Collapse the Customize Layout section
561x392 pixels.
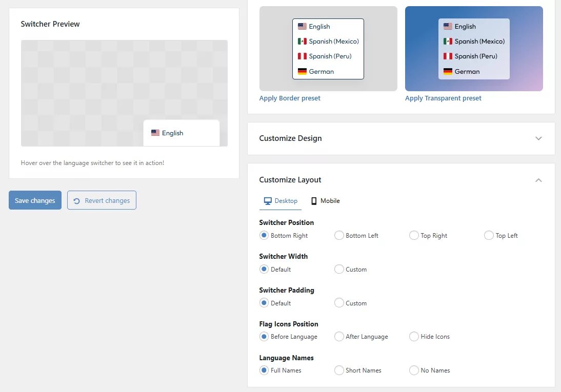pyautogui.click(x=538, y=180)
